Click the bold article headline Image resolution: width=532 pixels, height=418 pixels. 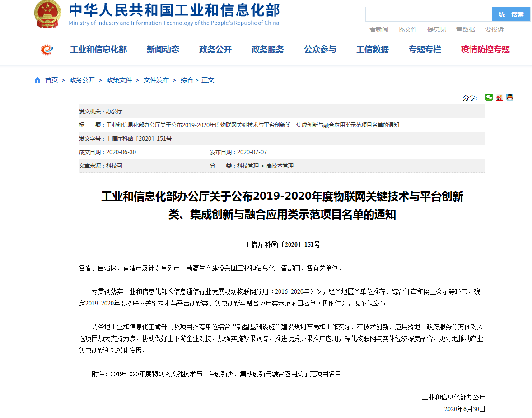tap(282, 205)
